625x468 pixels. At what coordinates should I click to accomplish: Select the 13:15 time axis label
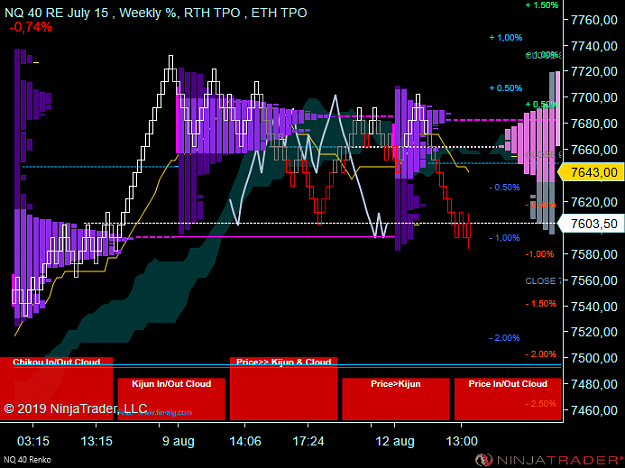coord(96,441)
